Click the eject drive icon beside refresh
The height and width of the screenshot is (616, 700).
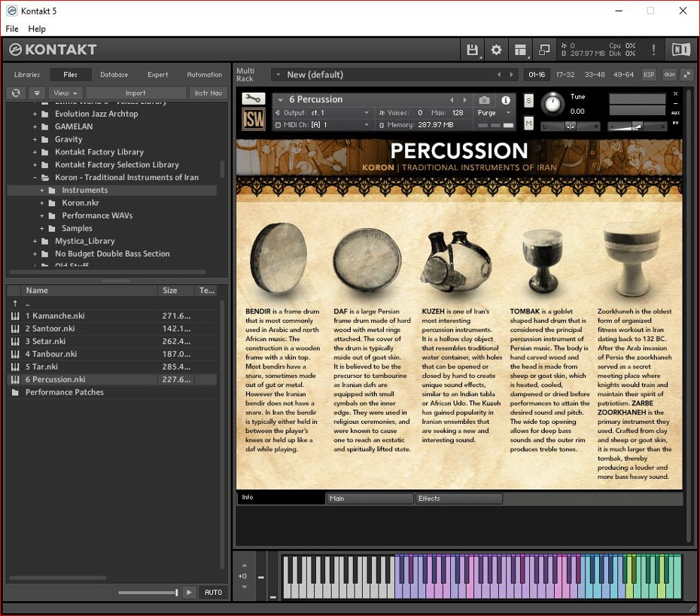[37, 93]
